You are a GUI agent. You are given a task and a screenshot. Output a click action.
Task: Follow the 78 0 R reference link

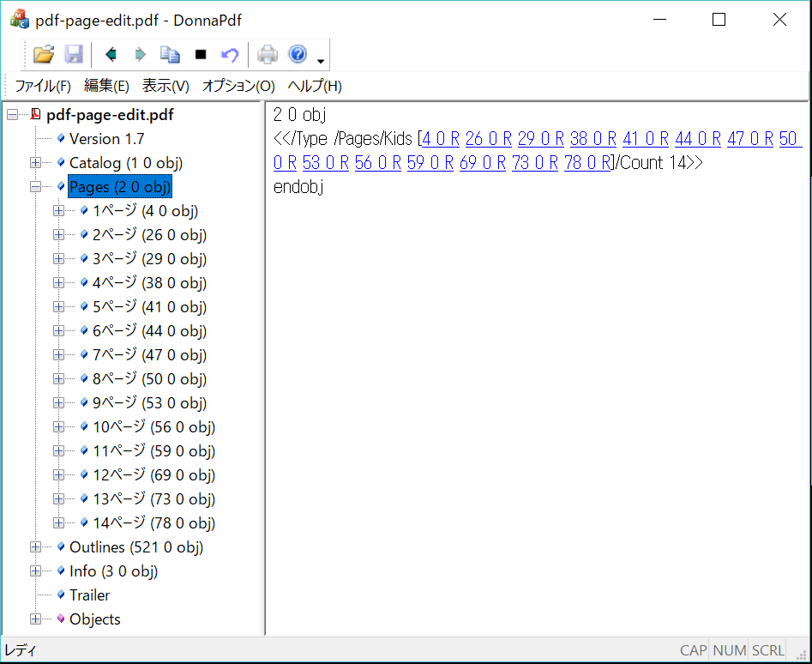586,163
